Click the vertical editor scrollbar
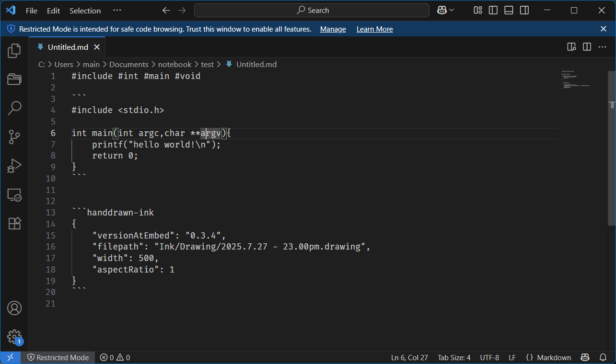 612,148
